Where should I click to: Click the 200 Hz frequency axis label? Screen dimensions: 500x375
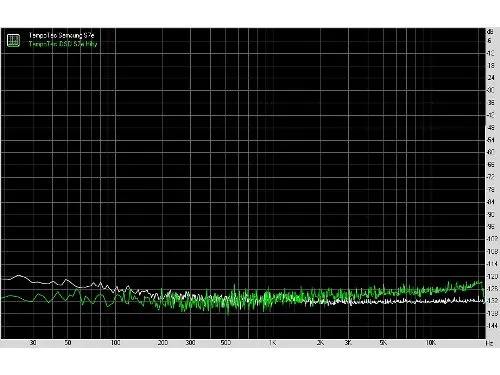163,343
